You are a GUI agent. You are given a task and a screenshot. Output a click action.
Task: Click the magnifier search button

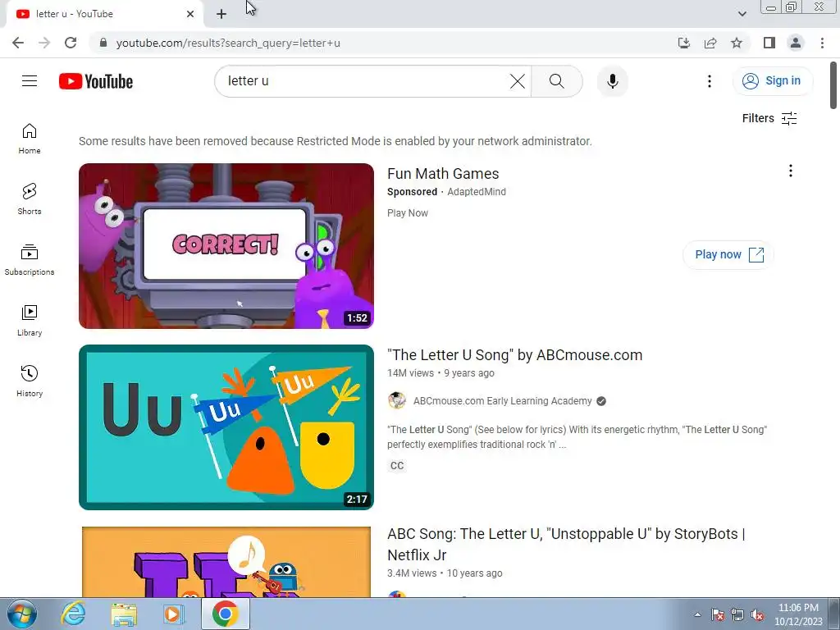pos(557,81)
